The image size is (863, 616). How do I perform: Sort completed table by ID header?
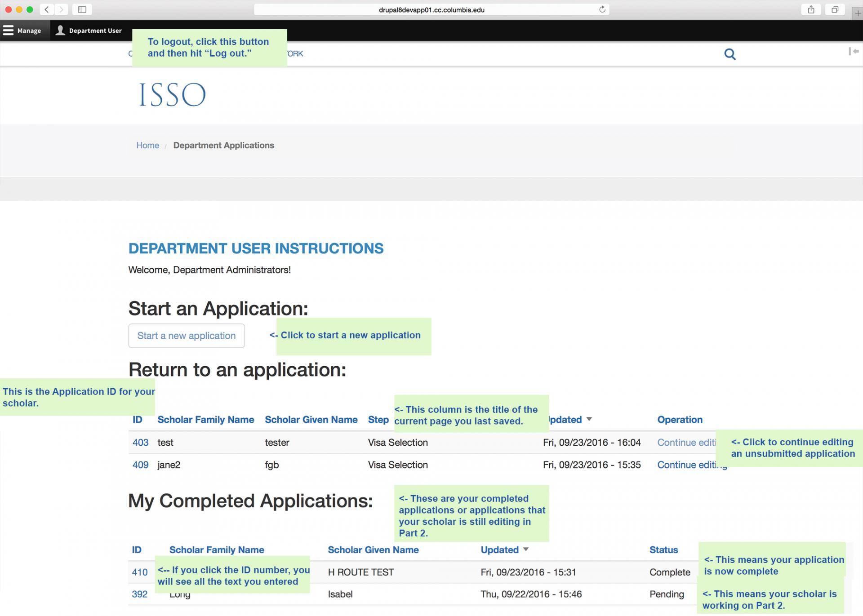click(137, 550)
